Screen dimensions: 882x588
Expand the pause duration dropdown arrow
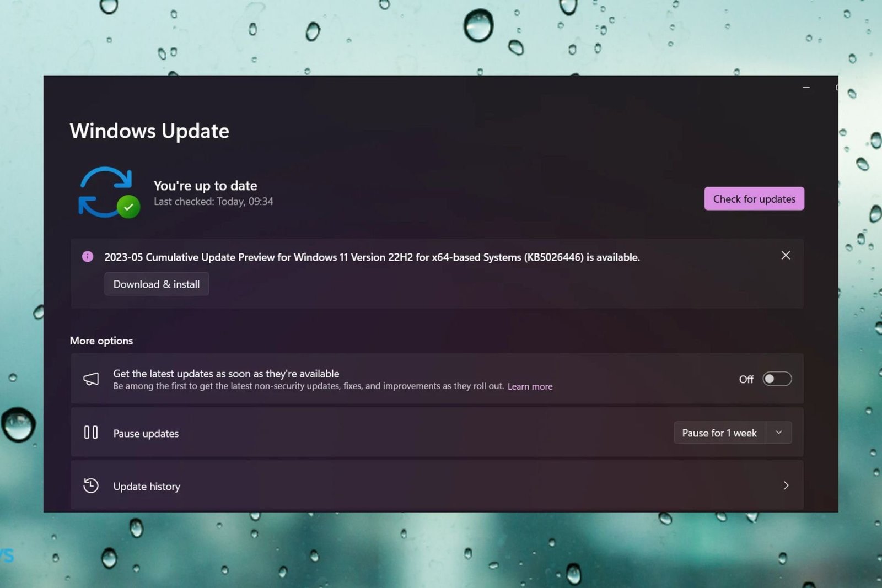pyautogui.click(x=779, y=433)
